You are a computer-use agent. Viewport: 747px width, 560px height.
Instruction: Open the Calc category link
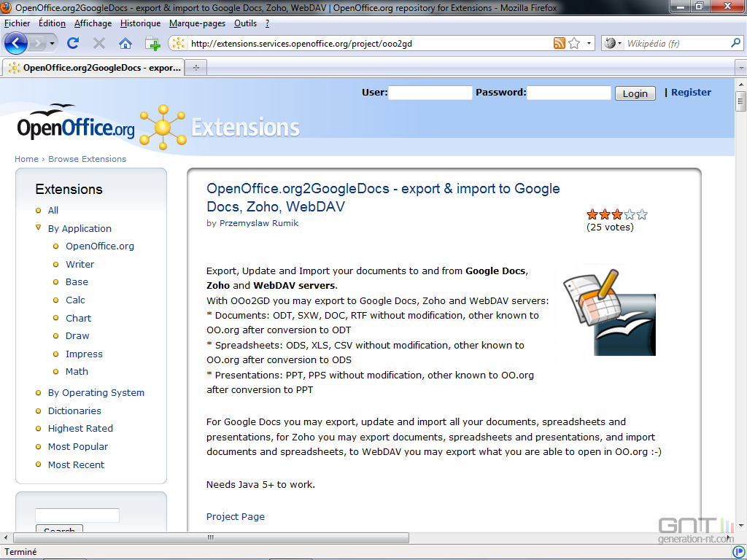coord(75,300)
